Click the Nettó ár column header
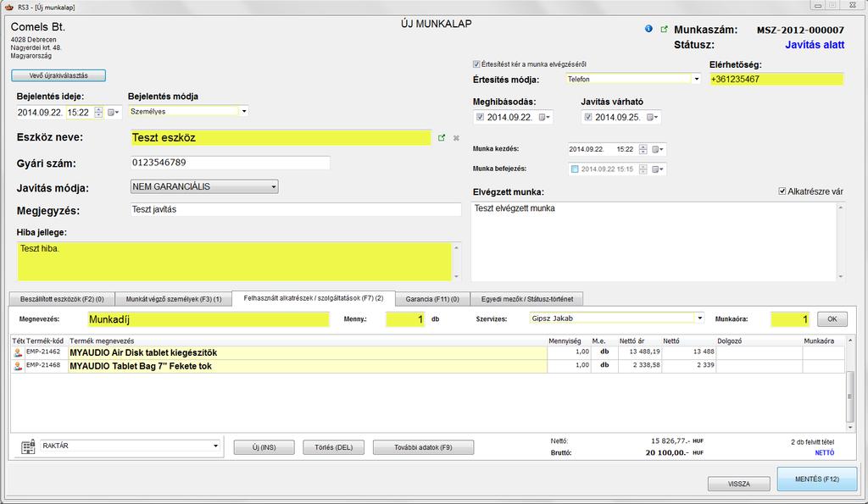The width and height of the screenshot is (868, 504). pos(632,341)
